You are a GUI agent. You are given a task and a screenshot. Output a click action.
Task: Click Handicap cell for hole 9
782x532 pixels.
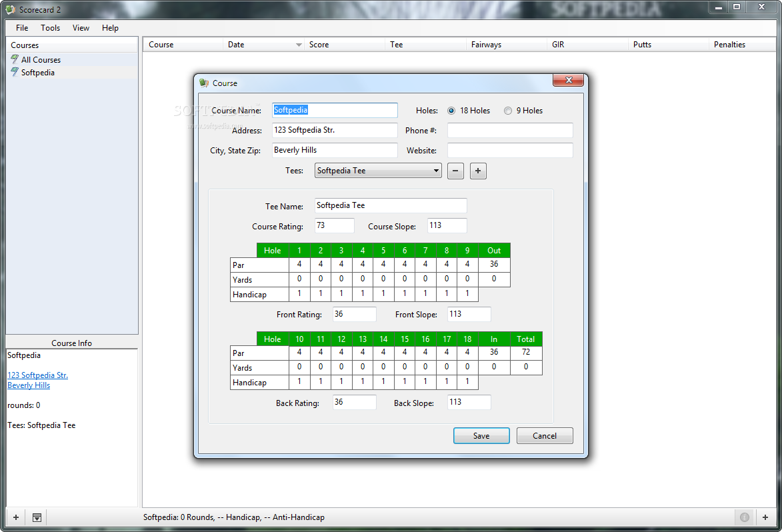(467, 294)
